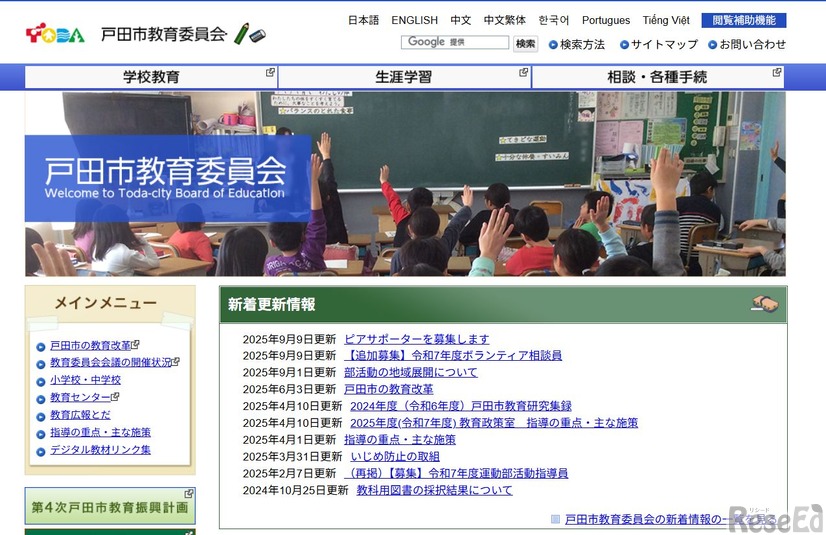Click the 戸田市教育委員会 site title in header

[164, 34]
